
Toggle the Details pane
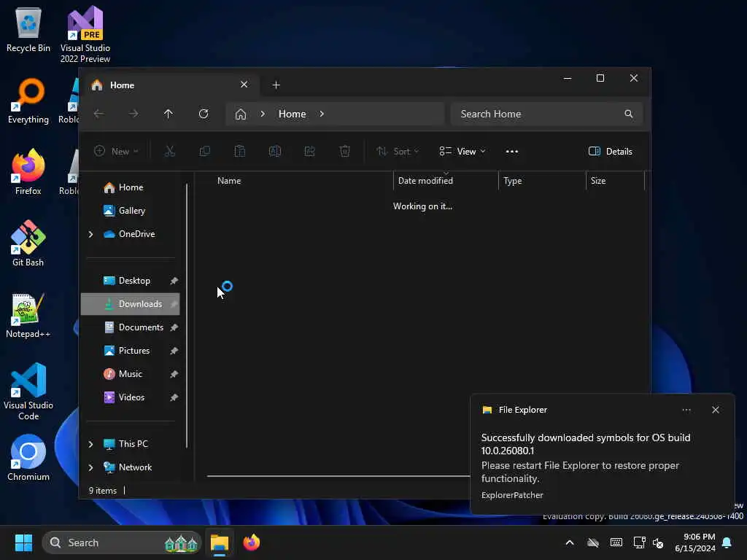611,152
